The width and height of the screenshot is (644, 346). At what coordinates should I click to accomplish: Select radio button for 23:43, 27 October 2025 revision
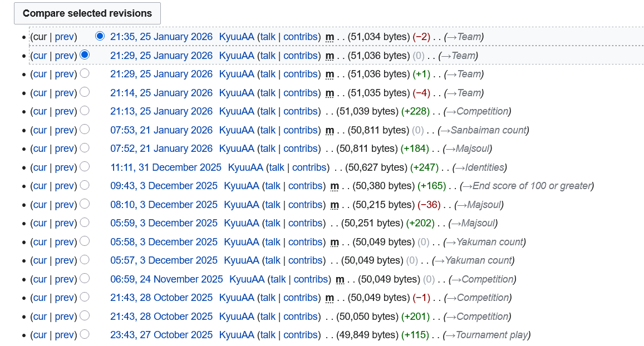[85, 334]
